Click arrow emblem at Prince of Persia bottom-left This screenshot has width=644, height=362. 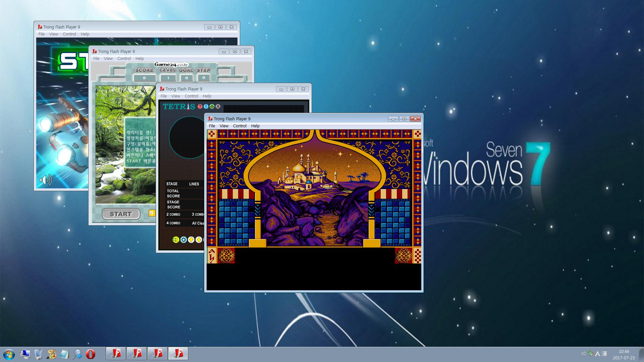[212, 255]
